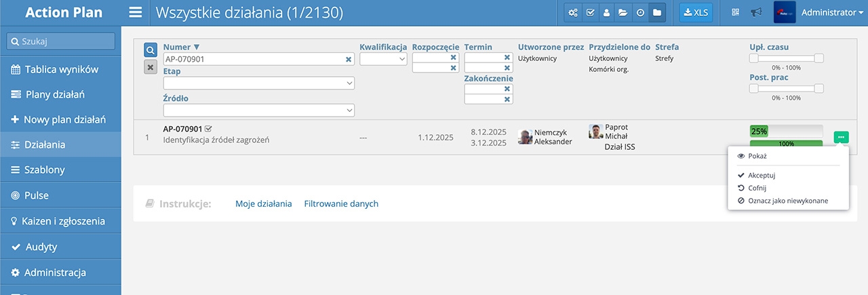Open the green three-dots row actions button
This screenshot has height=295, width=868.
(x=841, y=137)
